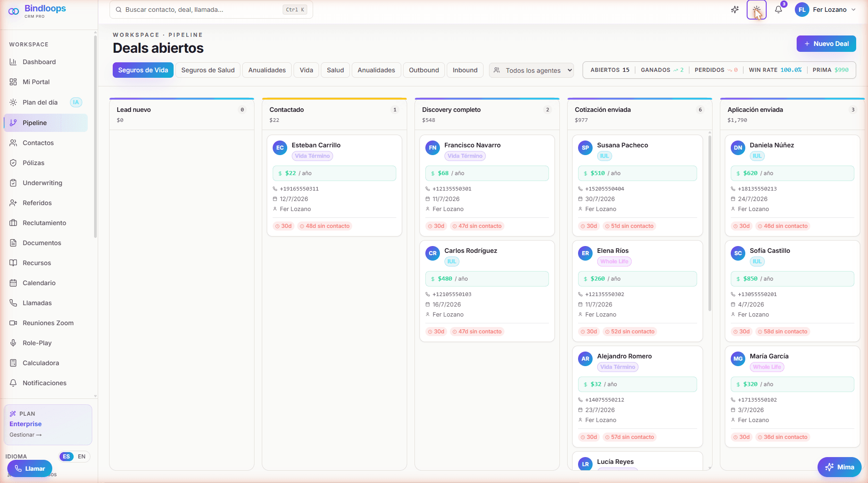The width and height of the screenshot is (868, 483).
Task: Select the Salud tab
Action: (x=335, y=70)
